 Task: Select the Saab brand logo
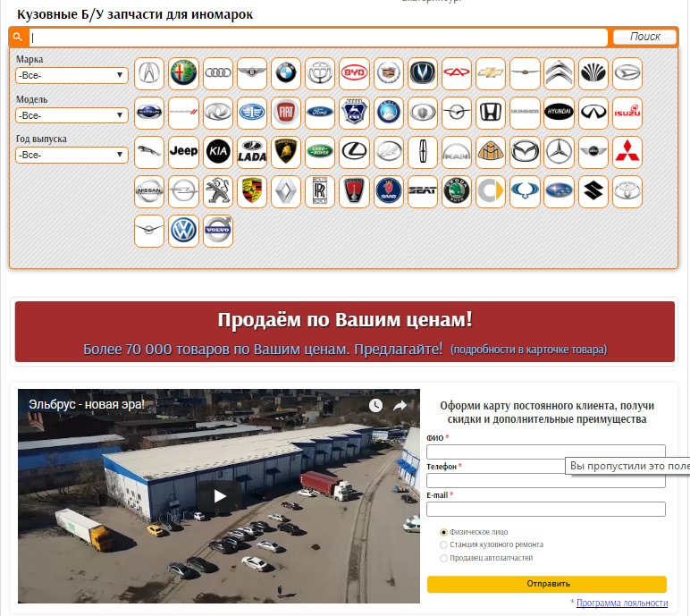389,191
